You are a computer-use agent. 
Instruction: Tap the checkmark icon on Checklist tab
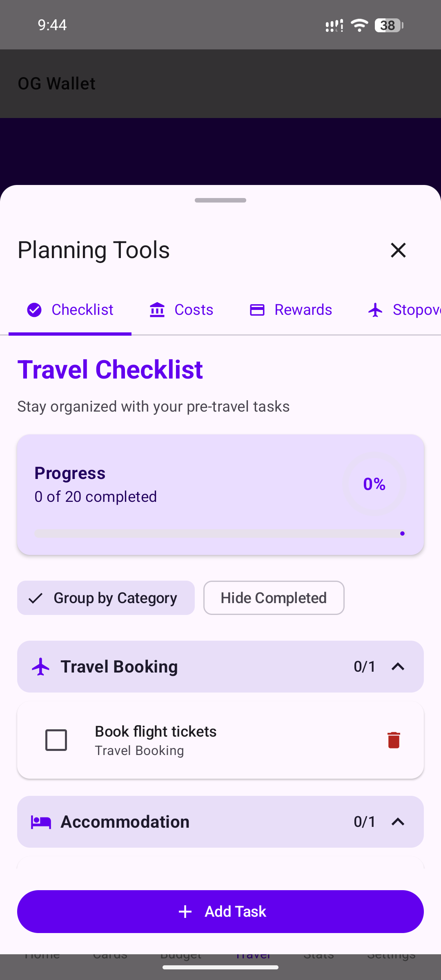point(34,310)
